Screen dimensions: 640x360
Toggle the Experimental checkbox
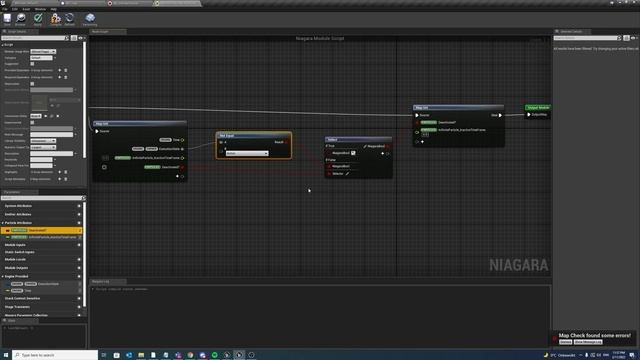click(32, 122)
